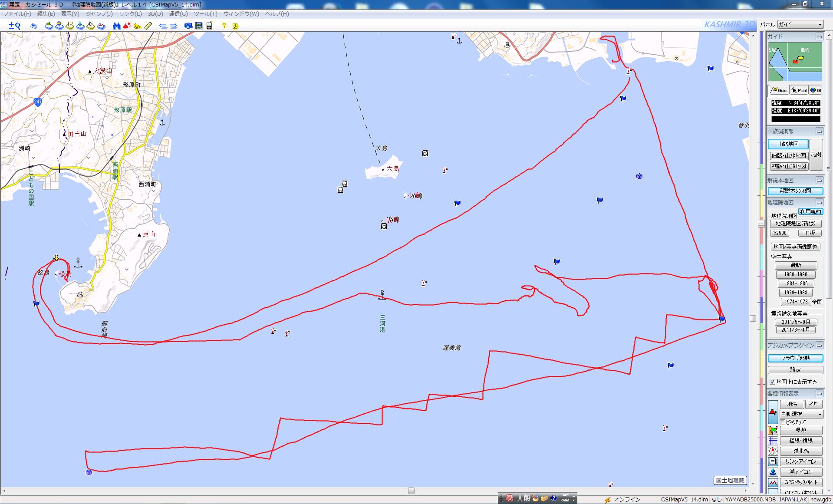Click the ブラウザ起動 button
The height and width of the screenshot is (504, 833).
[795, 358]
